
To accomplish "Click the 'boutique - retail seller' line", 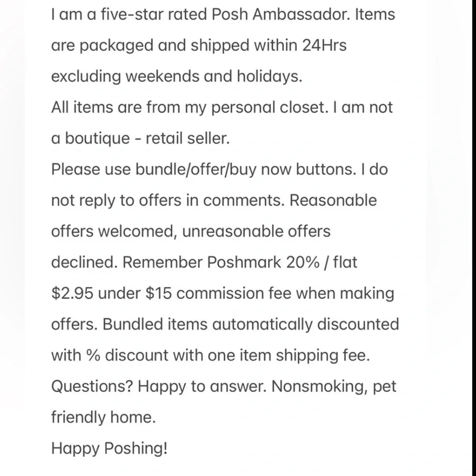I will (147, 139).
